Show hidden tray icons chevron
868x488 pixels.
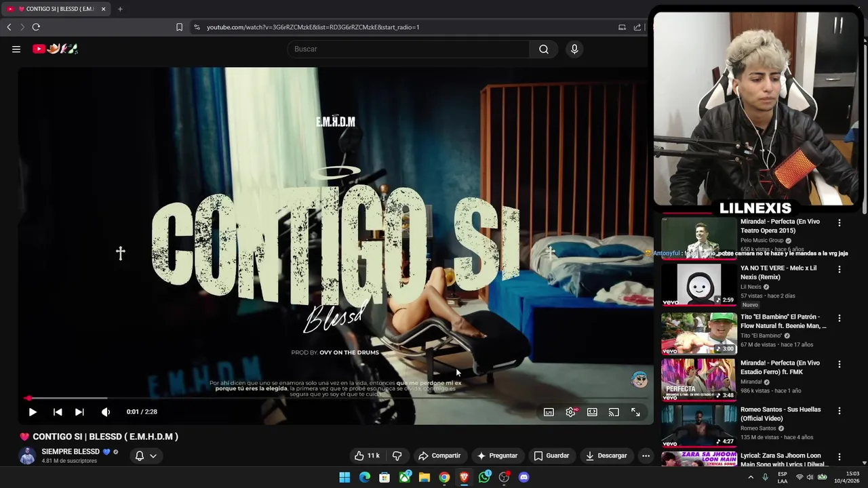coord(751,477)
